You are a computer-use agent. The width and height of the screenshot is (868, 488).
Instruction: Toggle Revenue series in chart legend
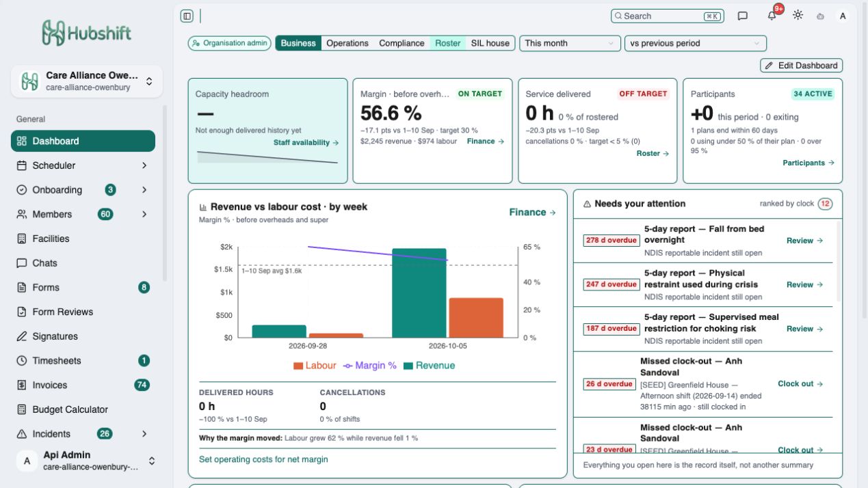(x=429, y=366)
